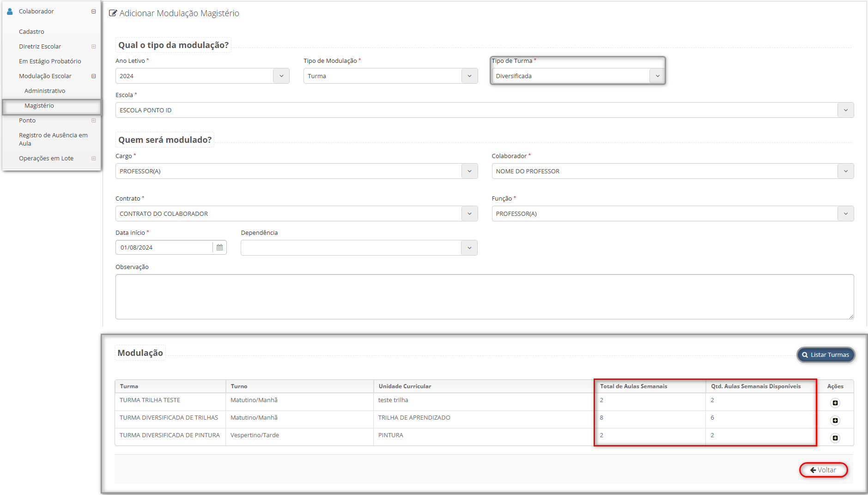Expand the Operações em Lote submenu
This screenshot has width=868, height=495.
coord(94,159)
